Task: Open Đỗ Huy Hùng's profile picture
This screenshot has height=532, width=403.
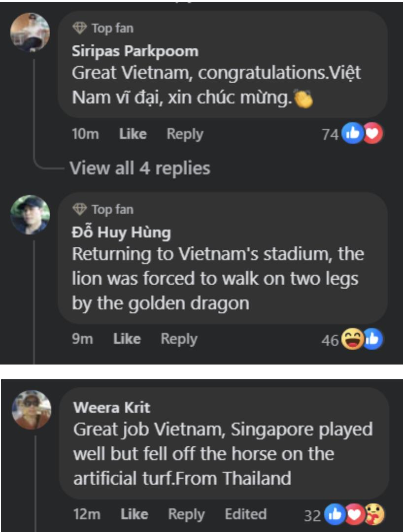Action: click(x=31, y=214)
